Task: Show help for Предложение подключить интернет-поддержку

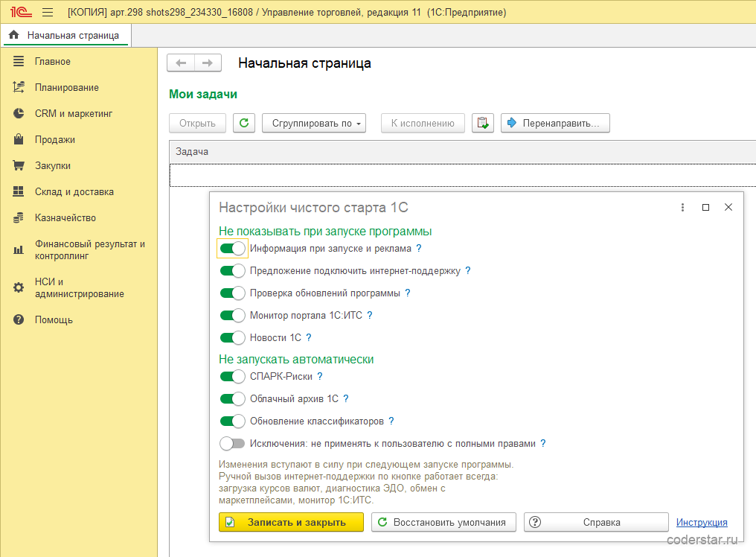Action: [468, 271]
